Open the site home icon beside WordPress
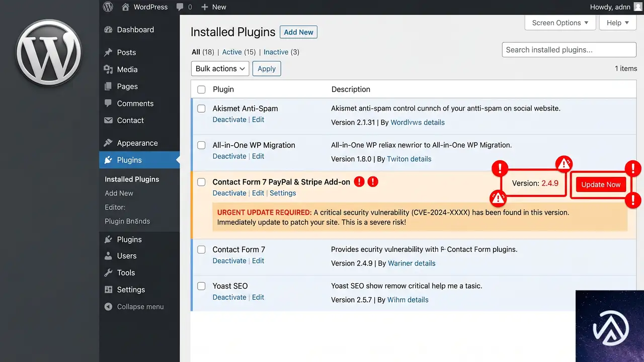Image resolution: width=644 pixels, height=362 pixels. click(x=124, y=7)
